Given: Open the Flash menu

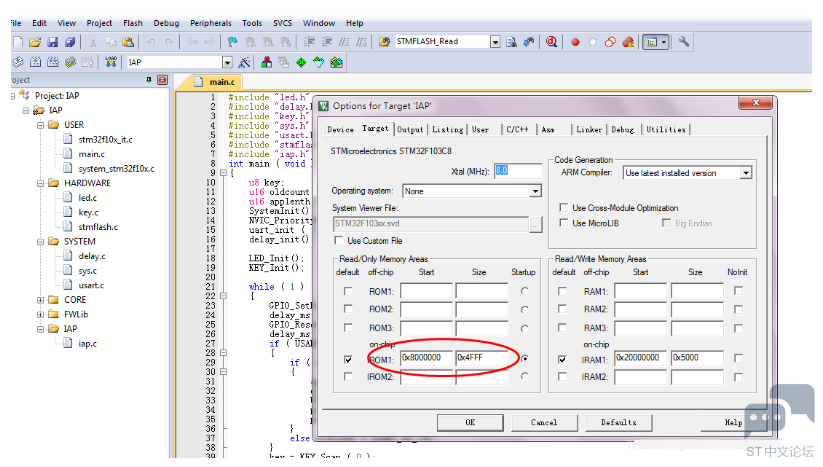Looking at the screenshot, I should (x=133, y=23).
